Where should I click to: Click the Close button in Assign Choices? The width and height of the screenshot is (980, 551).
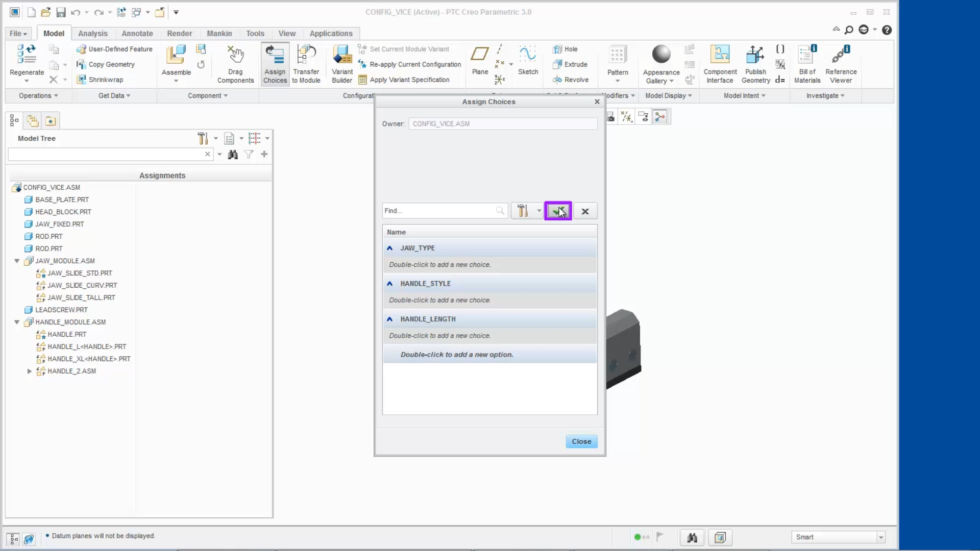tap(581, 441)
